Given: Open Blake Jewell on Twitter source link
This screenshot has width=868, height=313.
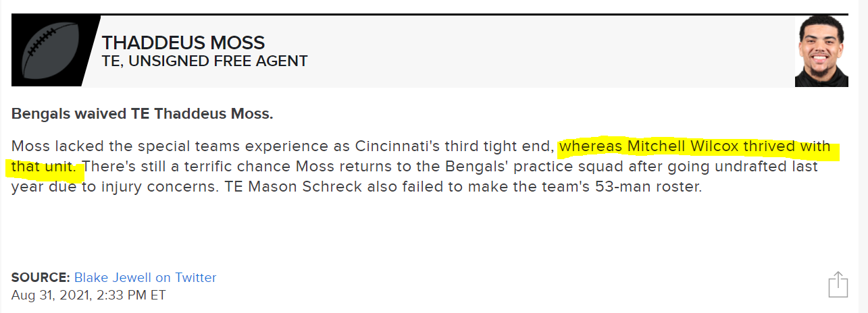Looking at the screenshot, I should click(x=145, y=277).
